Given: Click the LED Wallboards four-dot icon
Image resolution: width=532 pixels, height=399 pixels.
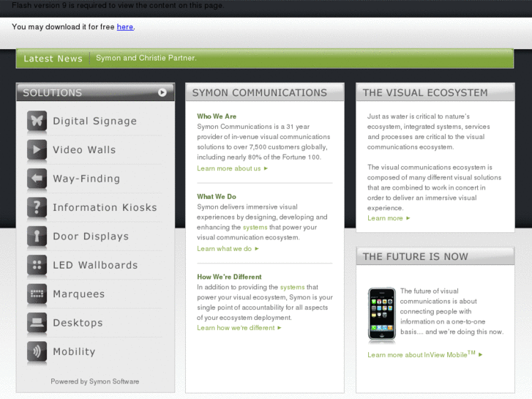Looking at the screenshot, I should [37, 265].
